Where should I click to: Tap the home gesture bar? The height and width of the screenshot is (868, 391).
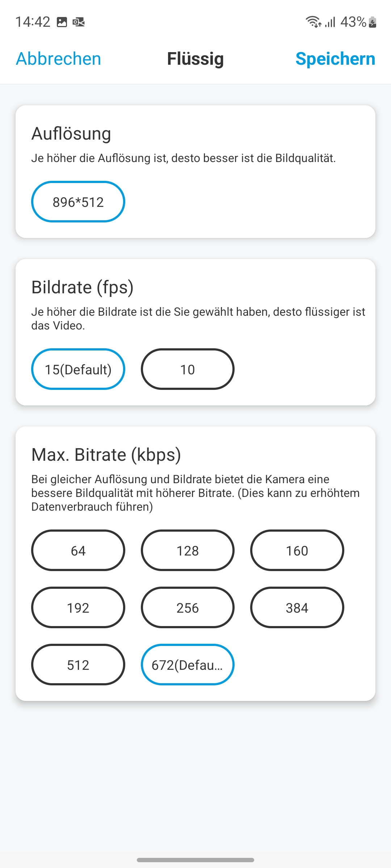pyautogui.click(x=195, y=860)
